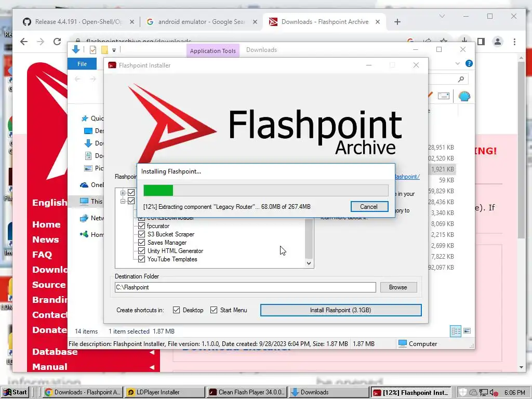Uncheck the S3 Bucket Scraper component
Image resolution: width=532 pixels, height=399 pixels.
(141, 234)
